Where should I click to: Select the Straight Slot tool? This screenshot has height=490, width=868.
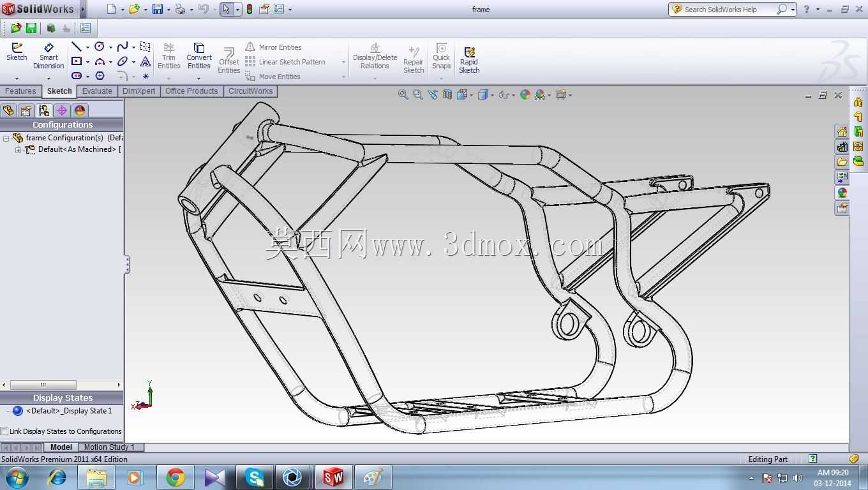(x=77, y=75)
